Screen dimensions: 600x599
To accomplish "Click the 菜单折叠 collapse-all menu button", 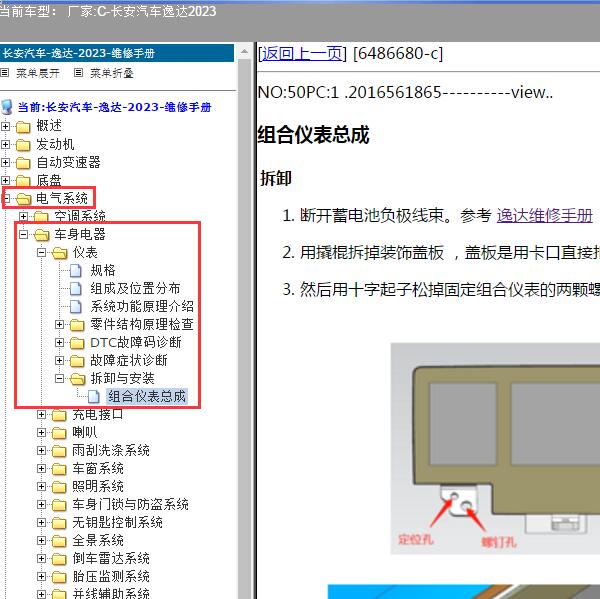I will point(104,73).
